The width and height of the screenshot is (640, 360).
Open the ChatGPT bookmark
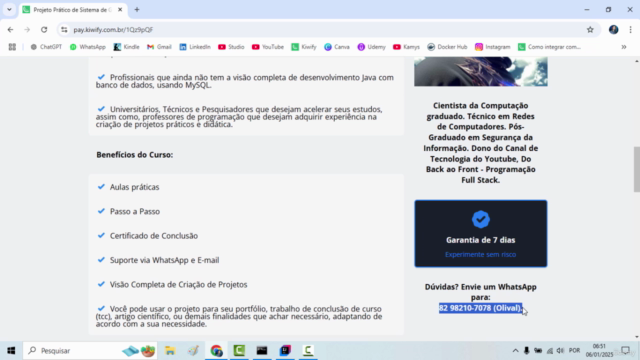click(46, 47)
